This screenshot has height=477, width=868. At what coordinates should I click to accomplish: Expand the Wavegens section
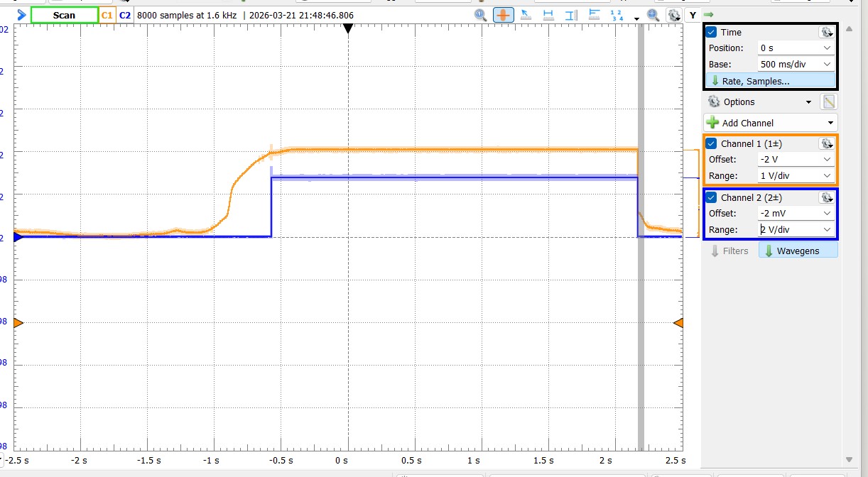[x=798, y=251]
